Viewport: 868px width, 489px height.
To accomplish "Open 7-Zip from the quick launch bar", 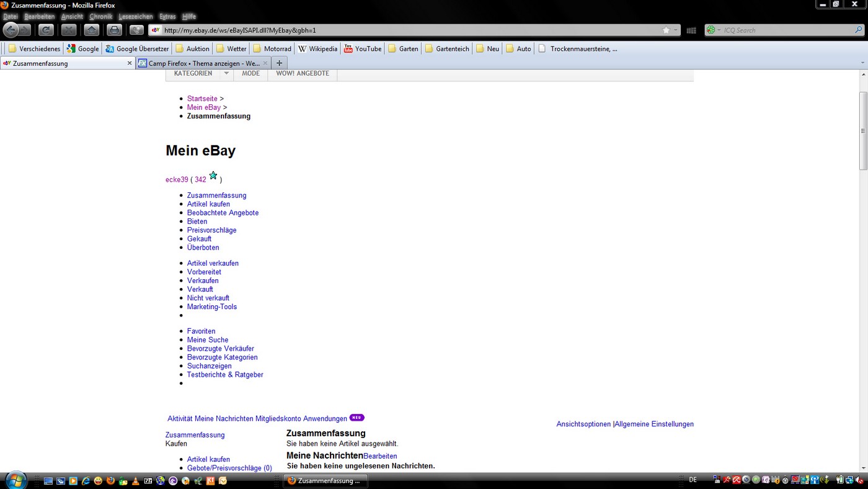I will (148, 480).
